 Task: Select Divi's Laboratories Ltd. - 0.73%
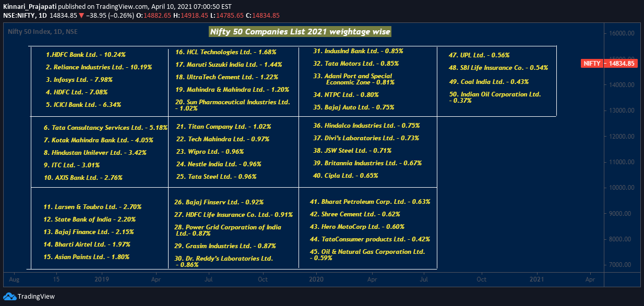pos(366,138)
